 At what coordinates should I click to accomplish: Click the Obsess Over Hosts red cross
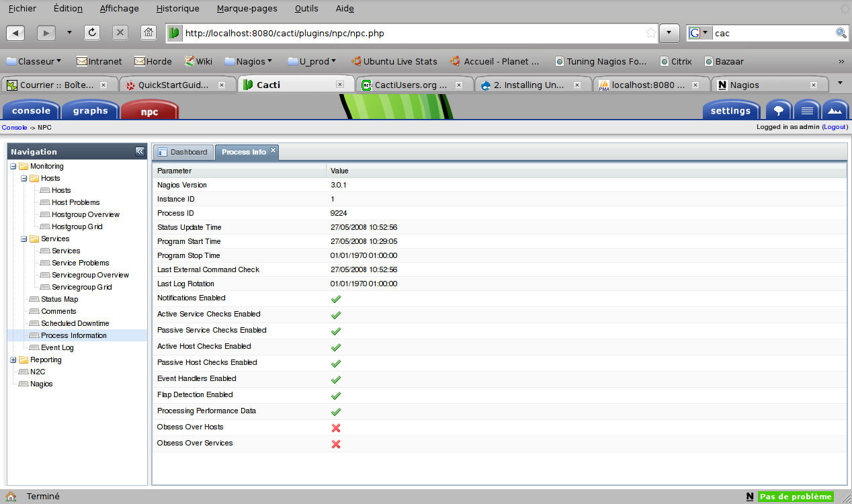[336, 428]
